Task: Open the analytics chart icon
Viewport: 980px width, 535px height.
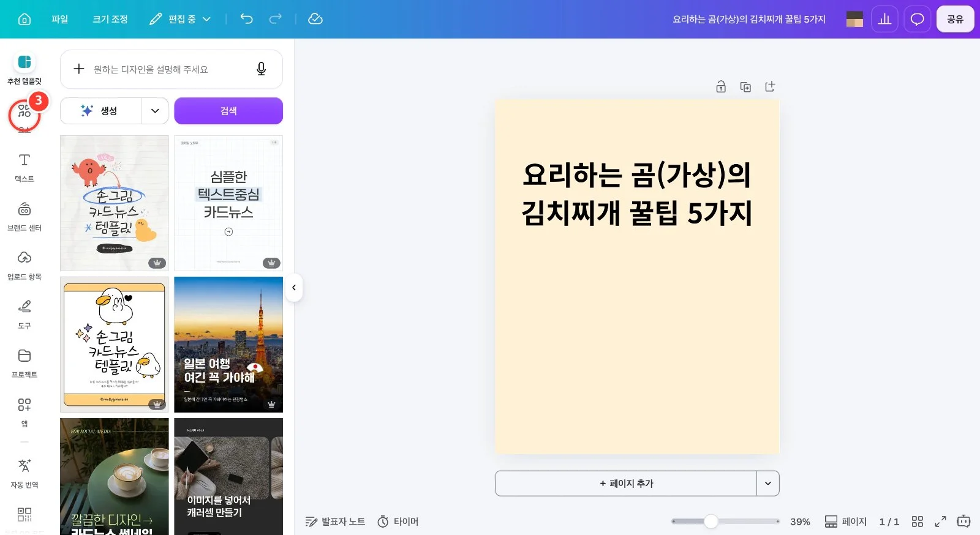Action: coord(884,19)
